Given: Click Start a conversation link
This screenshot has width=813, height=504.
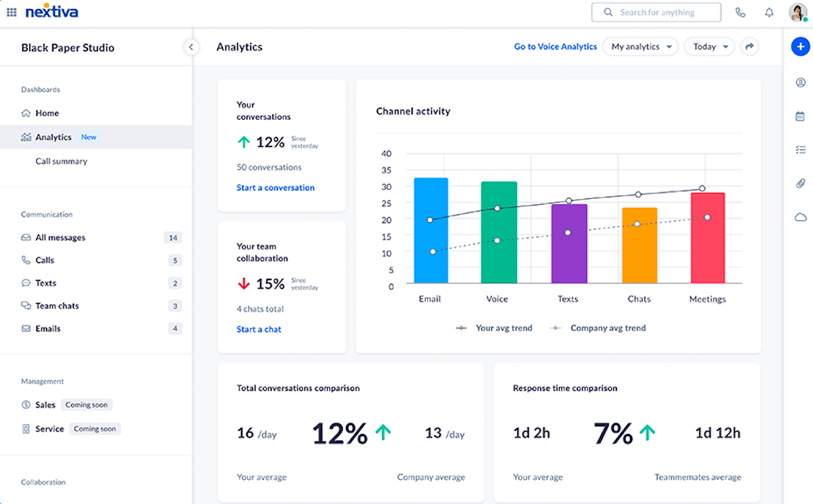Looking at the screenshot, I should pyautogui.click(x=275, y=187).
